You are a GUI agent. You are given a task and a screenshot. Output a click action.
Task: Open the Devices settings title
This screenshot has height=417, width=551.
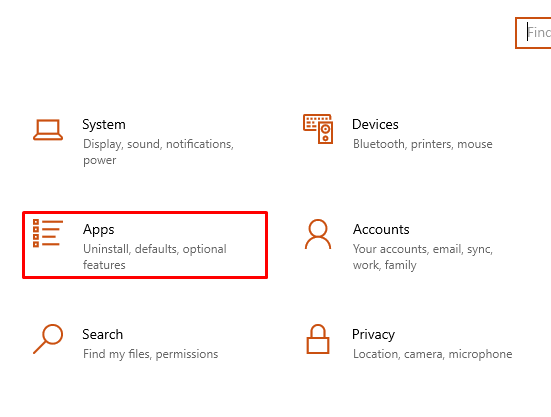(x=375, y=124)
